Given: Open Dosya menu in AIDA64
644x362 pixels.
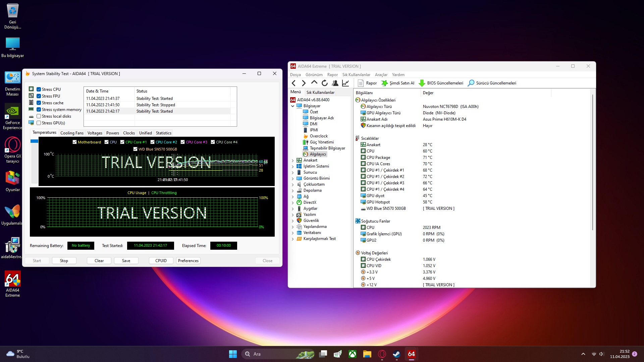Looking at the screenshot, I should 296,75.
